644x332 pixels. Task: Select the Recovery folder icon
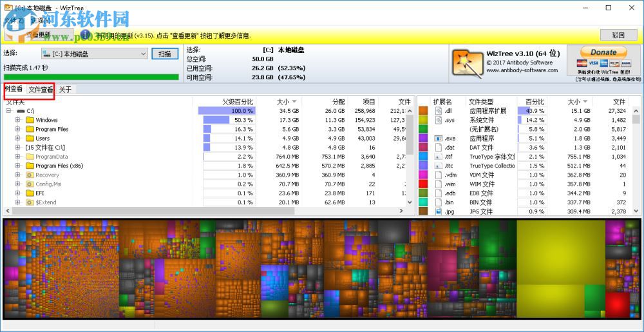[30, 175]
